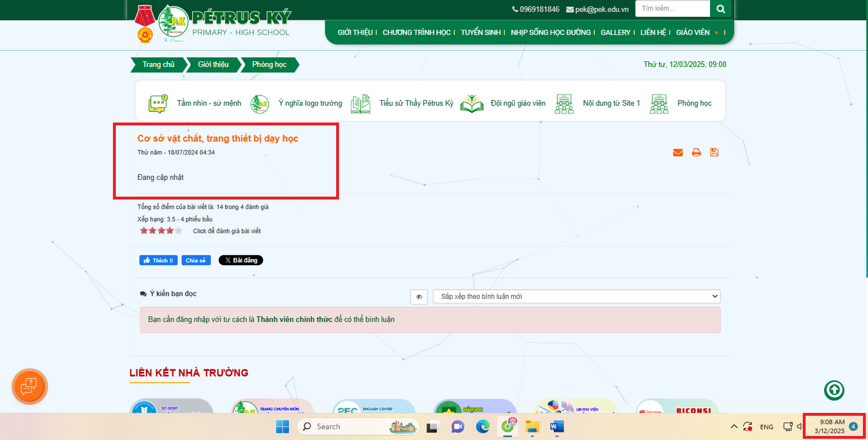Click the star rating for the article
This screenshot has height=440, width=868.
[161, 231]
